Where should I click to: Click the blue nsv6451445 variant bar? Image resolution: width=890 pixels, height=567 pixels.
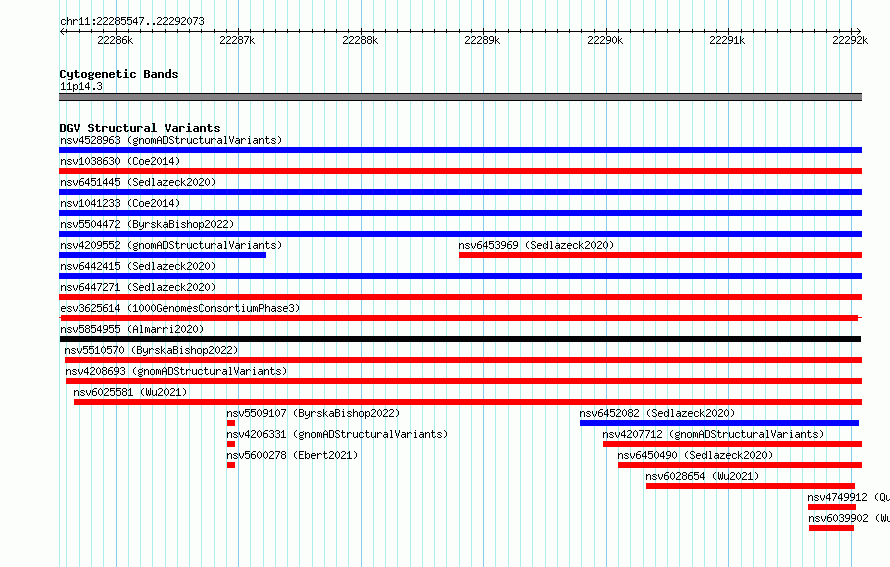[x=460, y=192]
